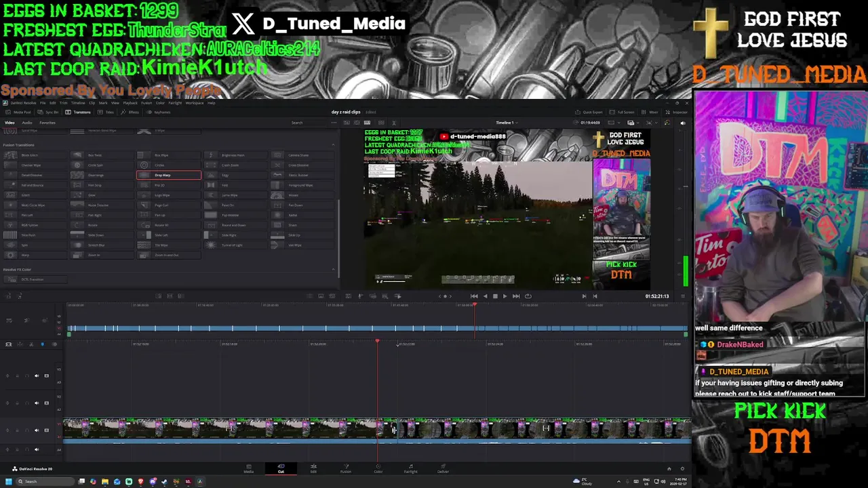Open the Keyframes panel

coord(159,112)
